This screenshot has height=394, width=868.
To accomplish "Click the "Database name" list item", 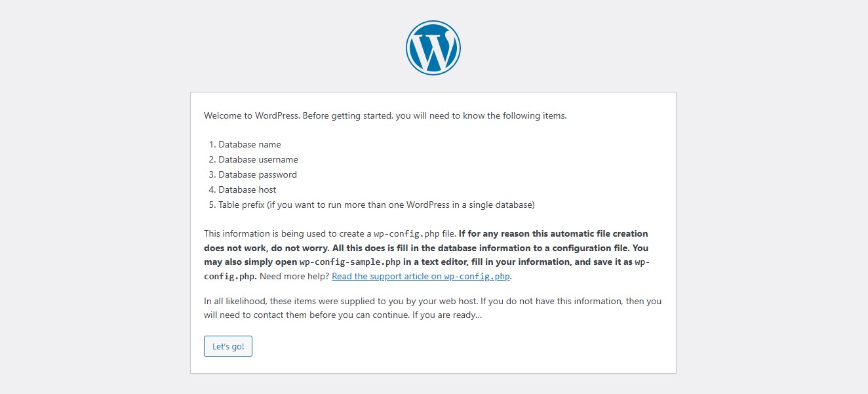I will 249,144.
